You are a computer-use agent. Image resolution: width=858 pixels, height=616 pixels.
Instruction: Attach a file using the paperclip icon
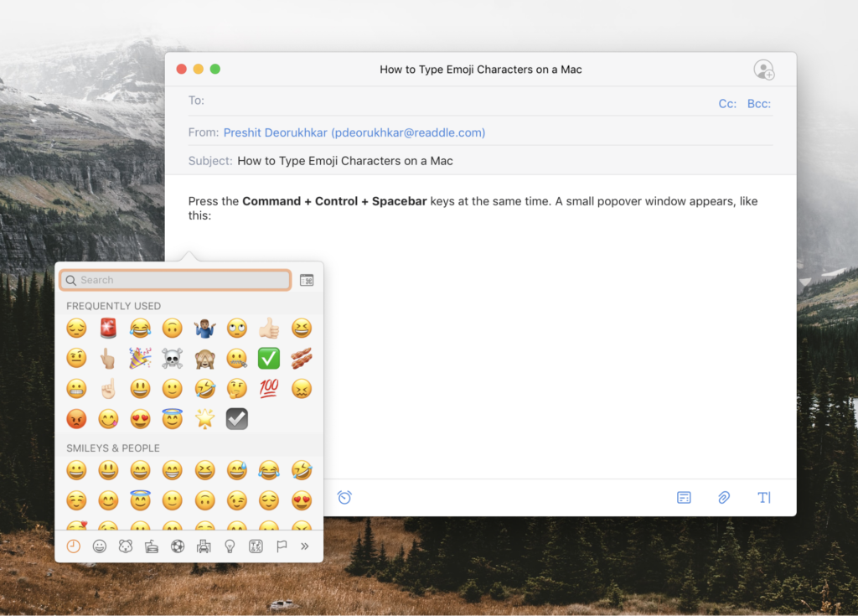point(723,497)
